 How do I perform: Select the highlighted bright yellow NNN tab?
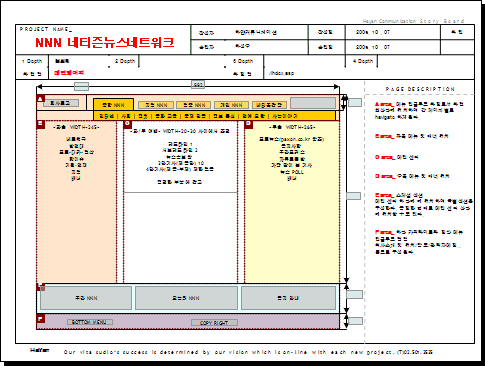(113, 105)
